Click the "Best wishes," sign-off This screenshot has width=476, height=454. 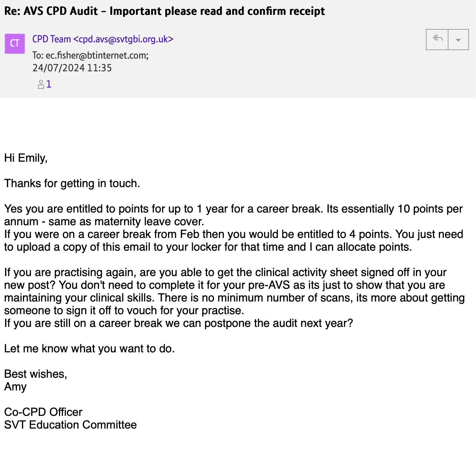coord(36,374)
